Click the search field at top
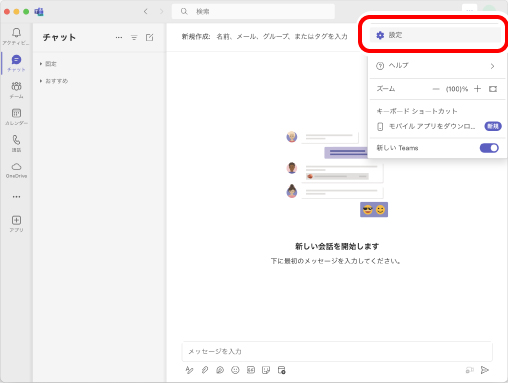Image resolution: width=508 pixels, height=383 pixels. coord(253,11)
